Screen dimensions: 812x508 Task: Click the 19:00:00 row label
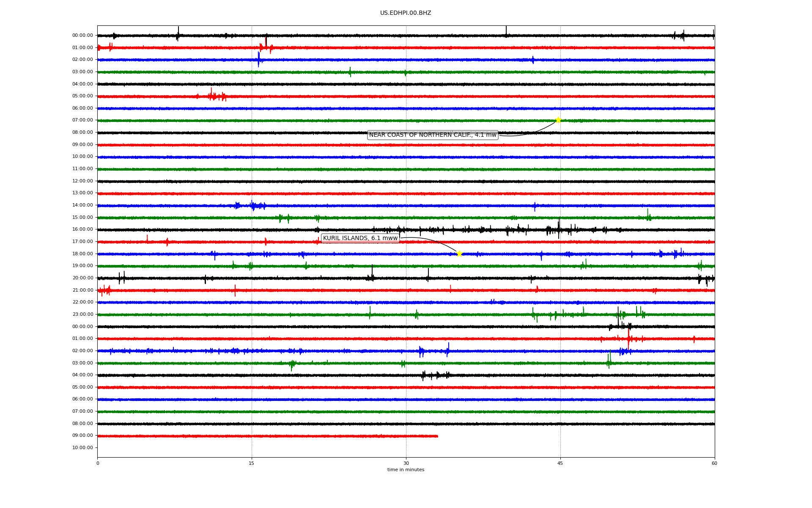click(82, 266)
